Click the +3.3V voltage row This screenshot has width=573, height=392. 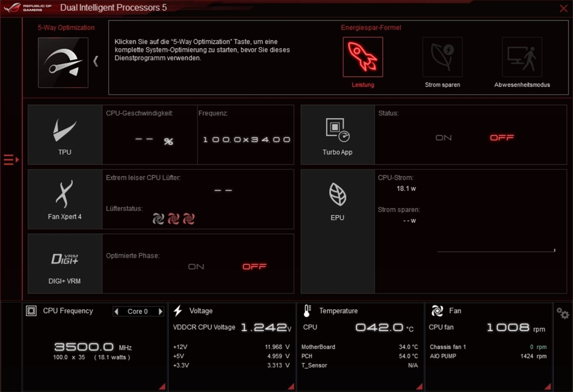click(231, 365)
